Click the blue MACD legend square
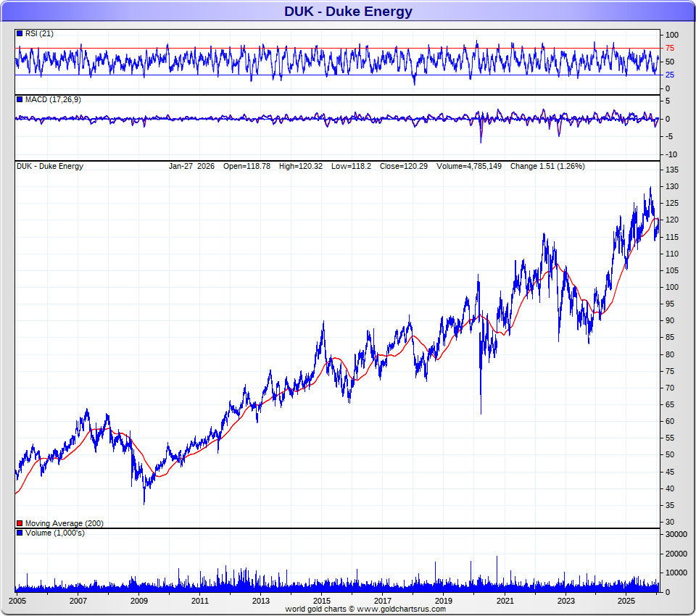 [x=20, y=99]
